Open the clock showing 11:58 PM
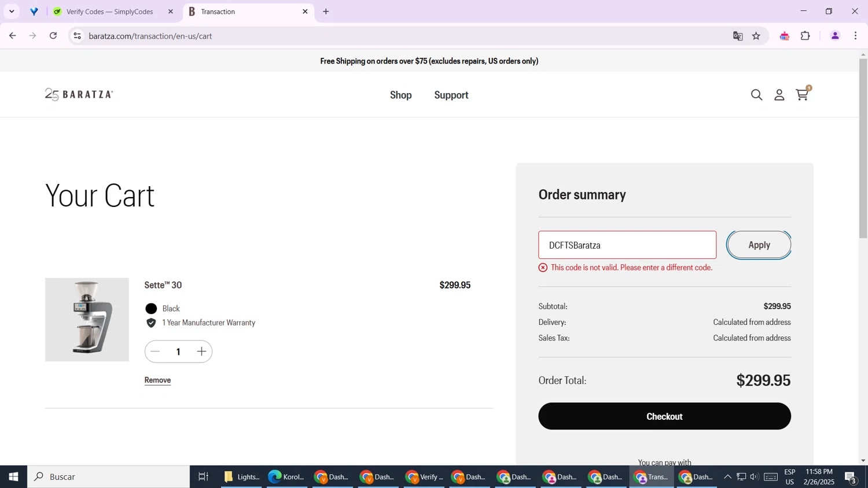868x488 pixels. click(819, 477)
